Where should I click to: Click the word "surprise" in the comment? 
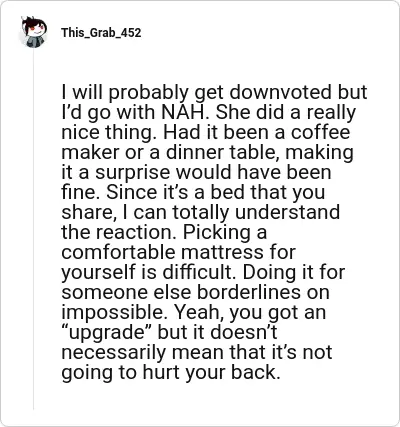133,173
